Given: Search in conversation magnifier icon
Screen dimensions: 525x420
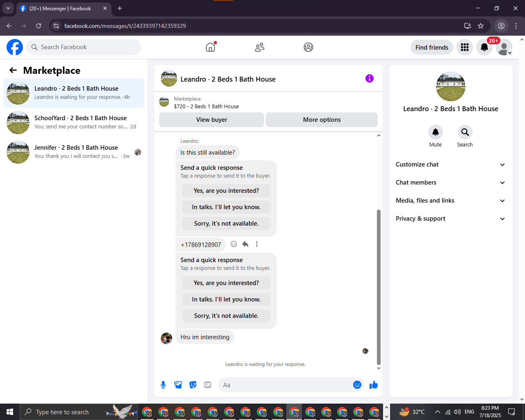Looking at the screenshot, I should (465, 132).
